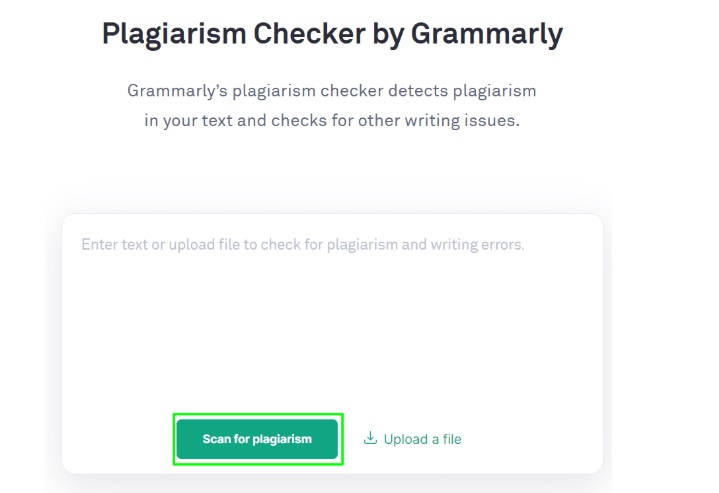Click the word "Upload" beside the arrow icon

[404, 439]
